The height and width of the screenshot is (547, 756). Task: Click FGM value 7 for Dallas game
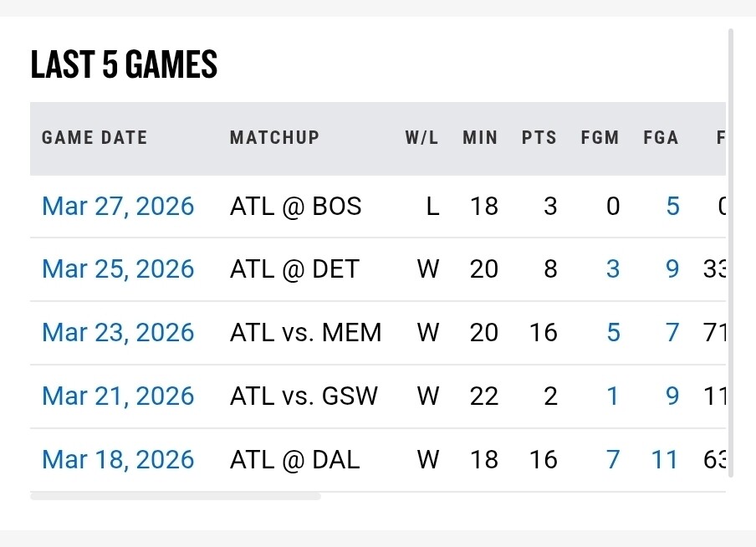pos(613,459)
